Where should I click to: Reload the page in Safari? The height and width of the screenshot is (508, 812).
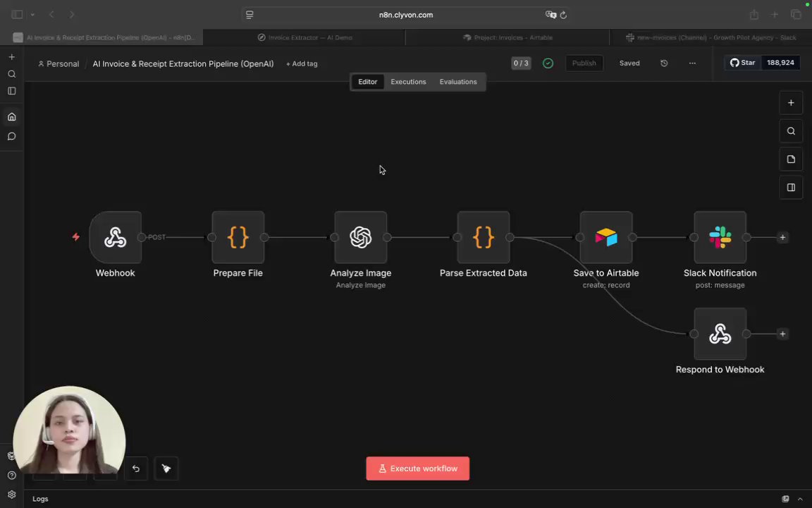(563, 15)
